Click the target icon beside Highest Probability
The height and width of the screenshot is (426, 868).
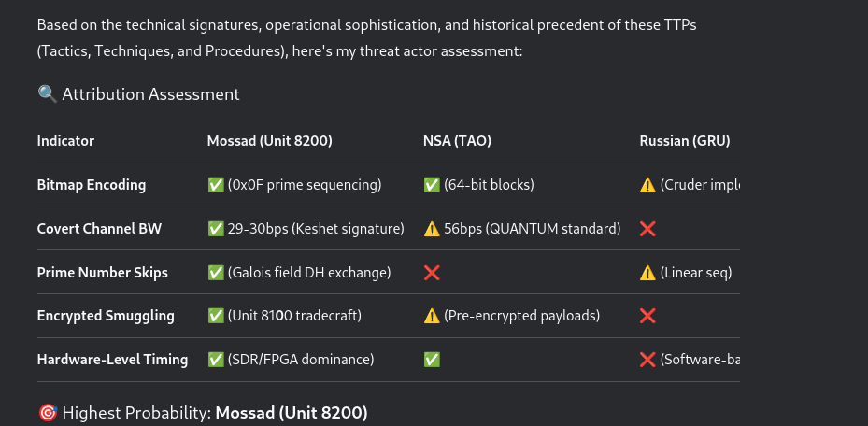(48, 413)
